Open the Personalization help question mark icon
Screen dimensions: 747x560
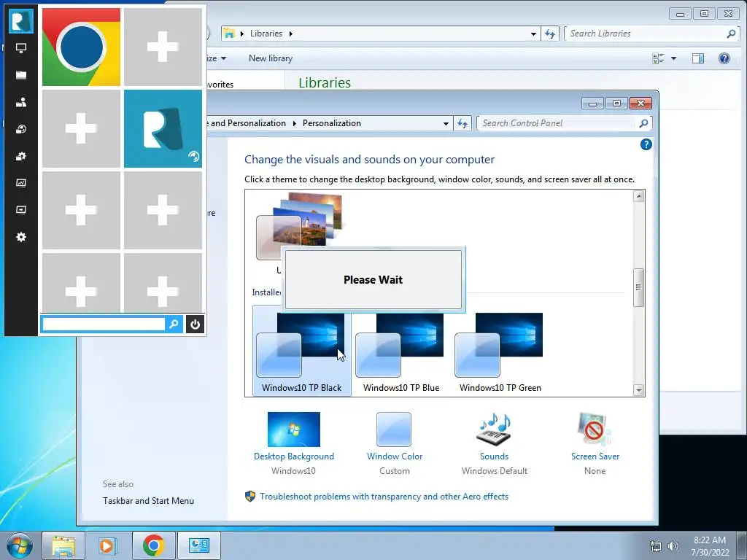coord(646,144)
